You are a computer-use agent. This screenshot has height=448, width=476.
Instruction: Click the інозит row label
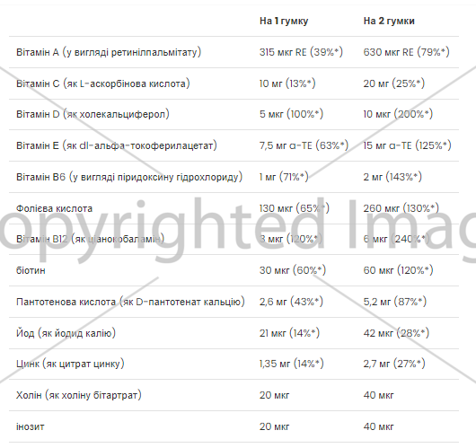31,426
